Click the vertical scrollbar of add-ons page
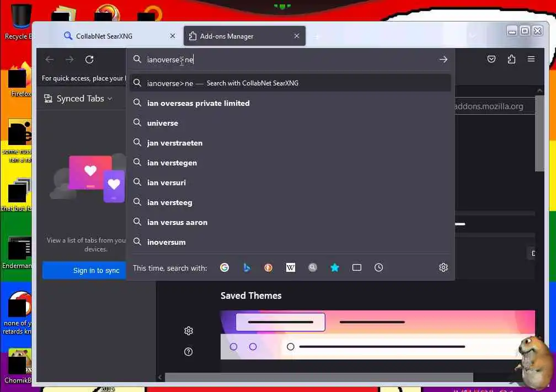The image size is (556, 392). point(539,133)
